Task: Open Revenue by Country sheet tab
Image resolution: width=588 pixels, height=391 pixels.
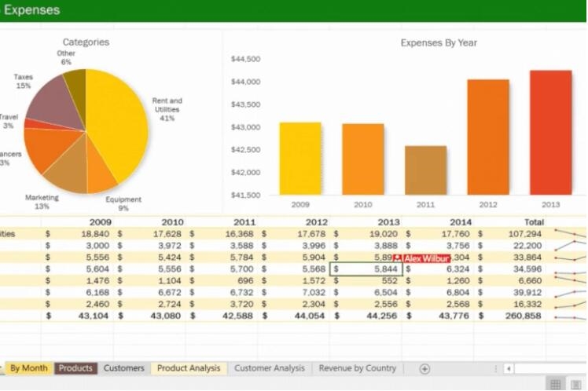Action: [358, 368]
